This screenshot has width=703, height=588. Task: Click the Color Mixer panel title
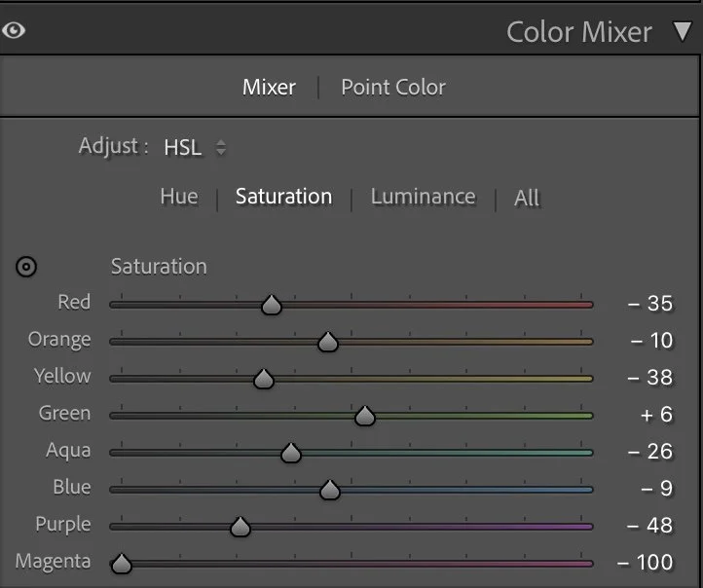tap(578, 32)
